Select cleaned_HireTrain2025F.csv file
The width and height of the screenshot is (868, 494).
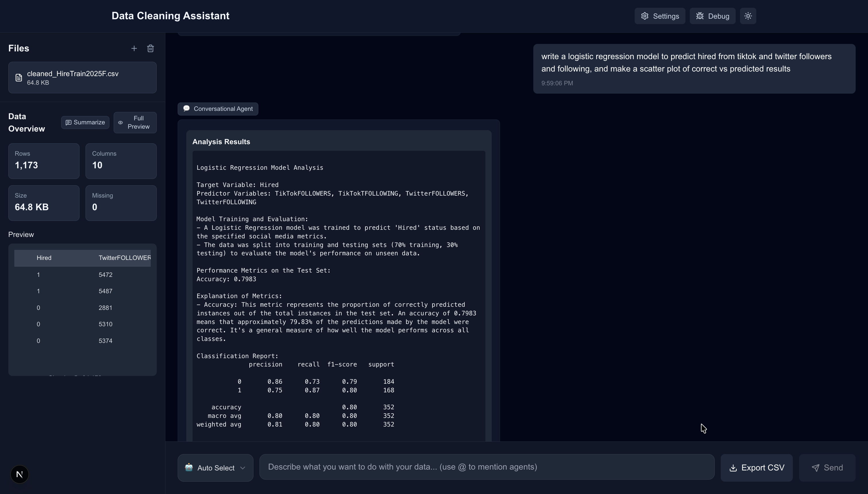click(82, 77)
